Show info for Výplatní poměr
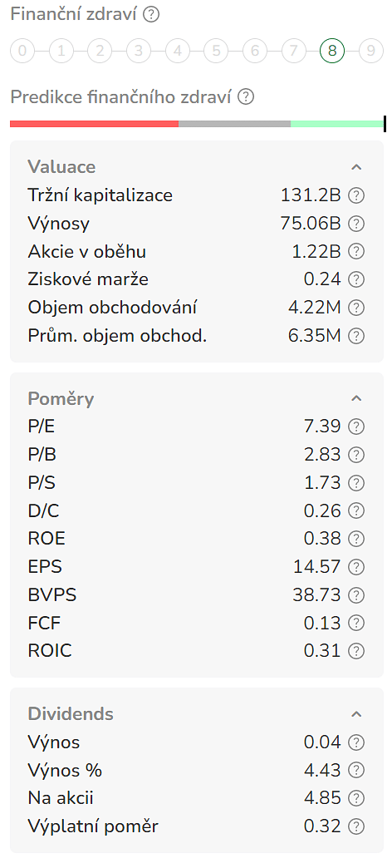 coord(356,826)
